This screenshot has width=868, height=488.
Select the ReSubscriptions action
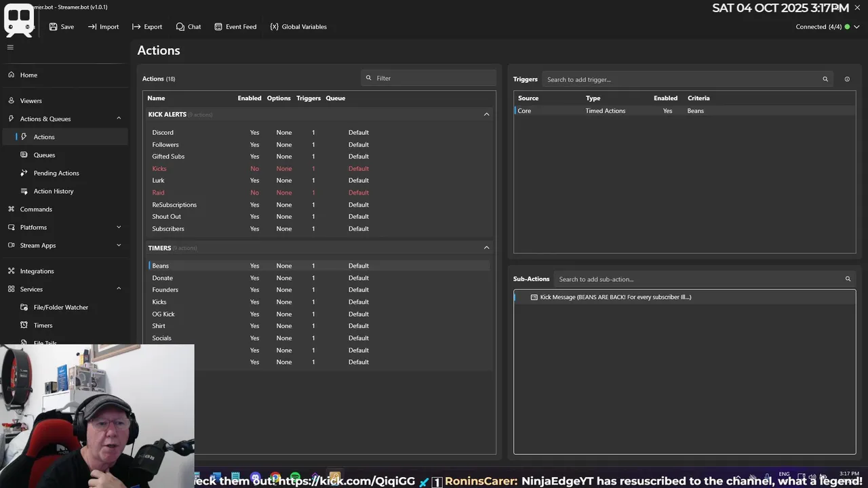click(319, 205)
